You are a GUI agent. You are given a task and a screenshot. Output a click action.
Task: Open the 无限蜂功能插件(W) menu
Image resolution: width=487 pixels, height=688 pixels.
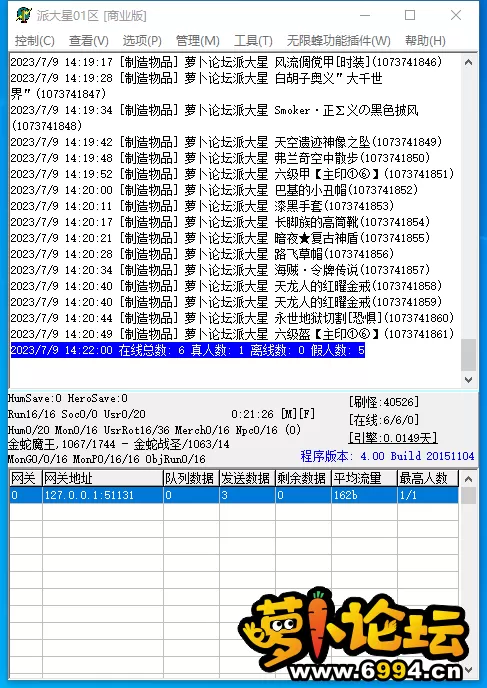[338, 41]
